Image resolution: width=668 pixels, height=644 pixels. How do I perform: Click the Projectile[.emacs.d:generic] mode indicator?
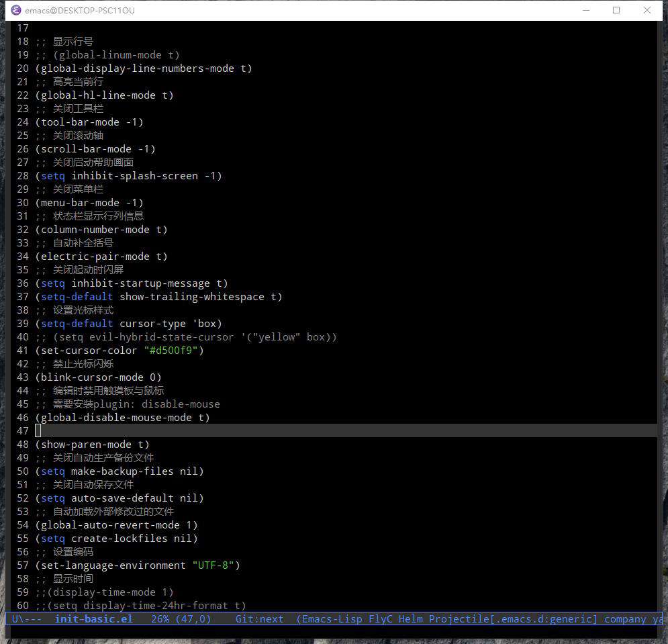click(x=513, y=619)
